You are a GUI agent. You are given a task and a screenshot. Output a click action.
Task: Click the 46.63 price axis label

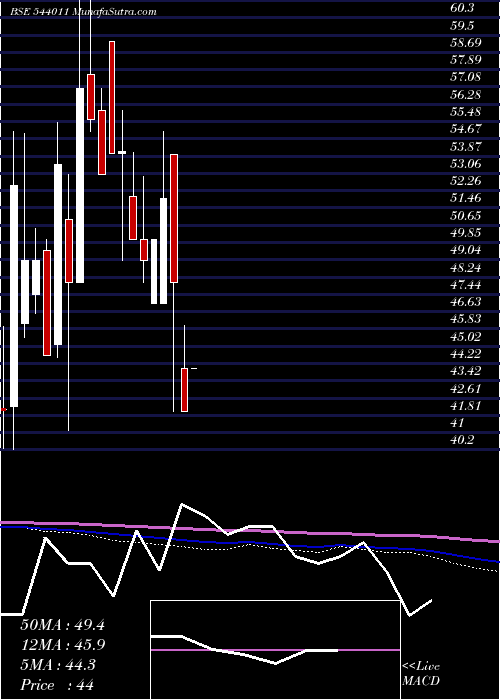468,302
